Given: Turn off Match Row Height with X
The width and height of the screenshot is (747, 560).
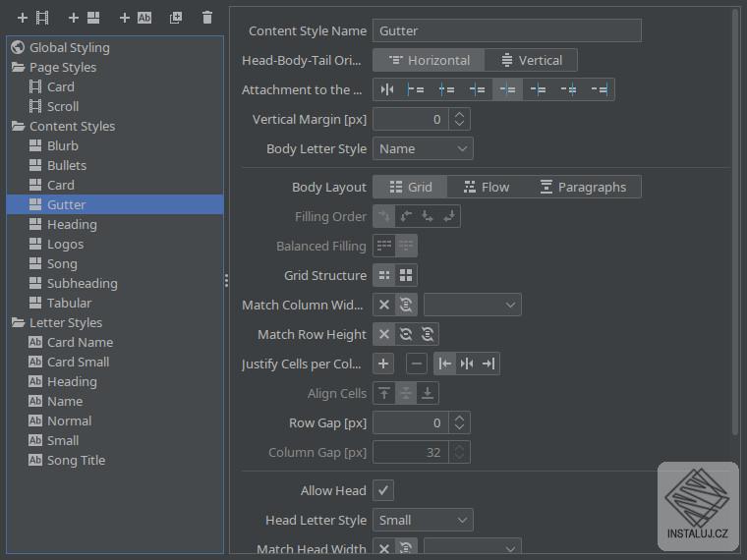Looking at the screenshot, I should click(x=384, y=334).
